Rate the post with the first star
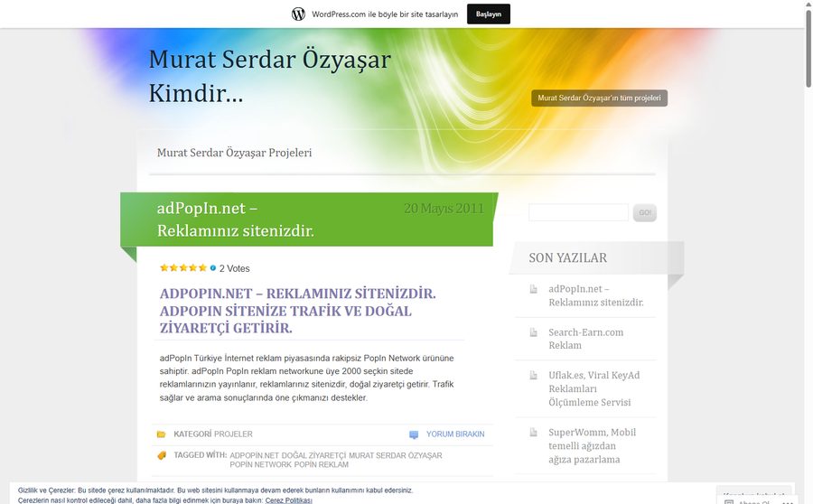813x504 pixels. 164,267
